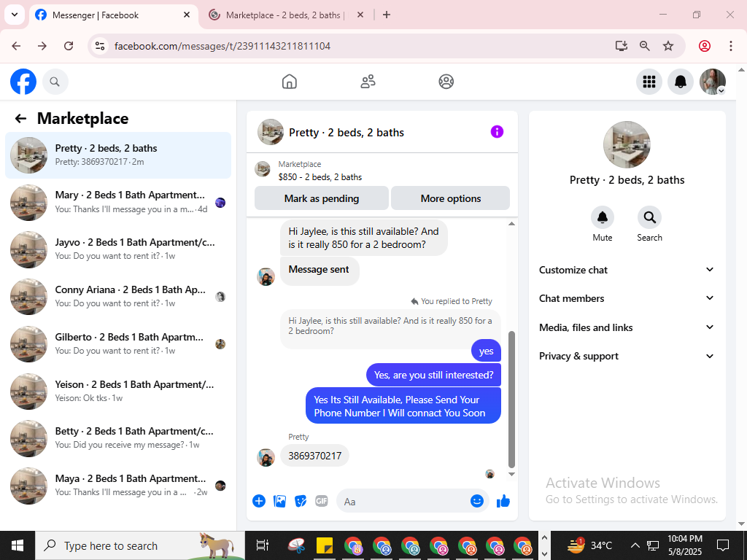
Task: Click browser reload button
Action: coord(69,46)
